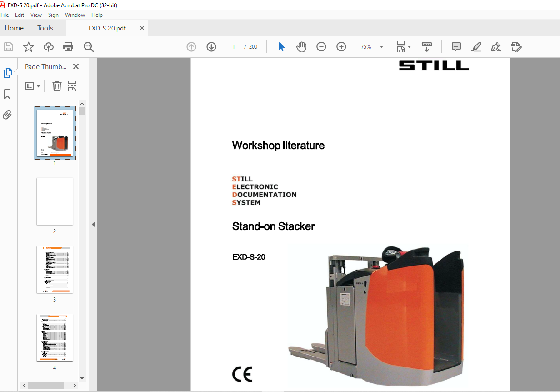The height and width of the screenshot is (392, 560).
Task: Click the total pages '200' text
Action: 253,47
